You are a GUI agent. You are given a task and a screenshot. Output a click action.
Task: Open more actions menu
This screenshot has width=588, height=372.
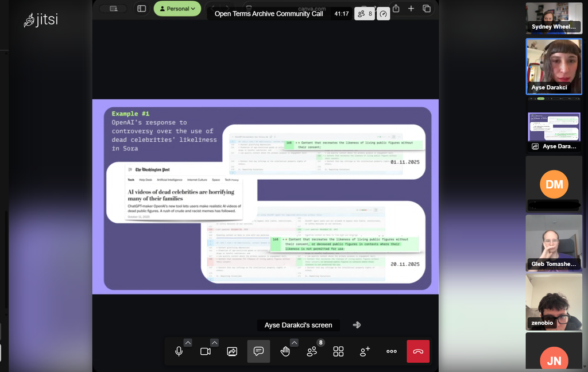[x=392, y=351]
